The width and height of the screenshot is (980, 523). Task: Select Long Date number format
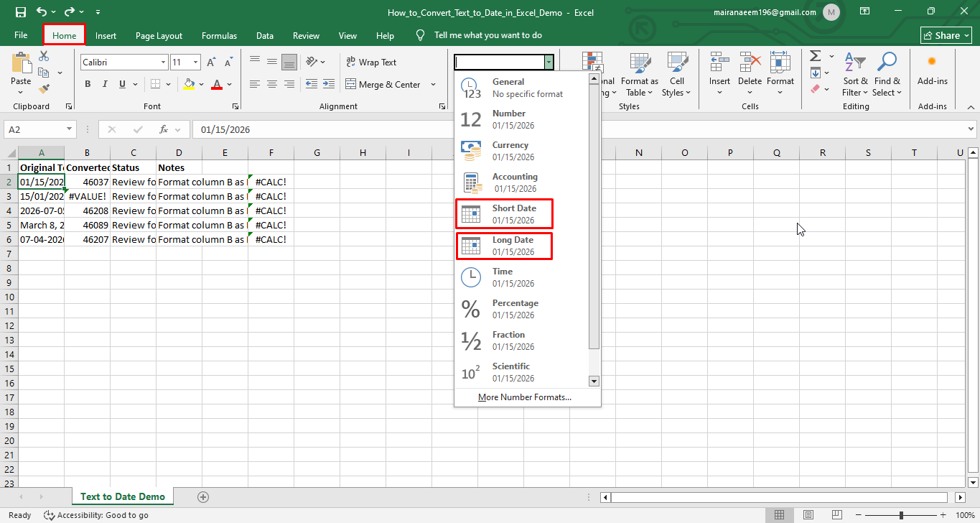click(x=505, y=246)
